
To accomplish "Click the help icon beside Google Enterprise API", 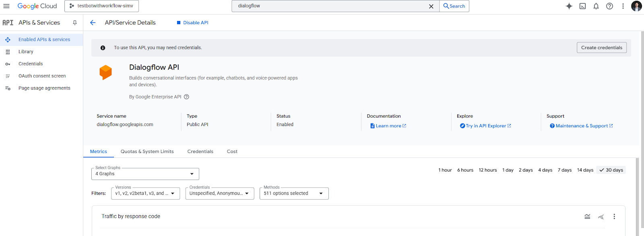I will tap(186, 97).
